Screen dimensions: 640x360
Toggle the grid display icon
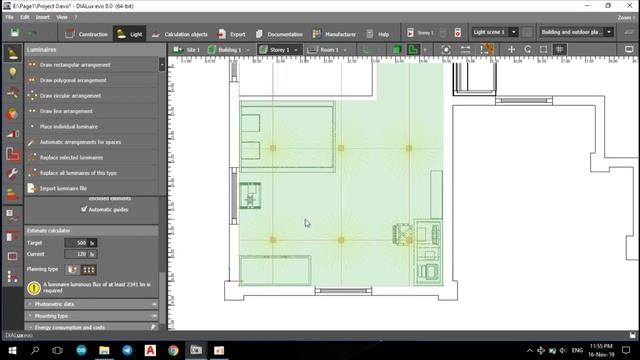[560, 50]
